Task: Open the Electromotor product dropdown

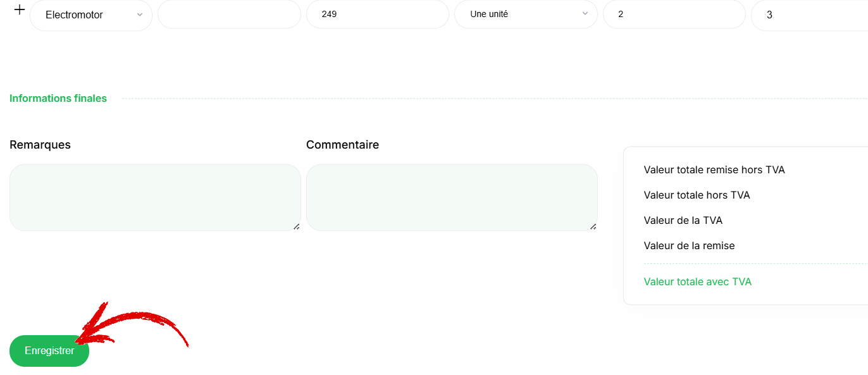Action: tap(91, 15)
